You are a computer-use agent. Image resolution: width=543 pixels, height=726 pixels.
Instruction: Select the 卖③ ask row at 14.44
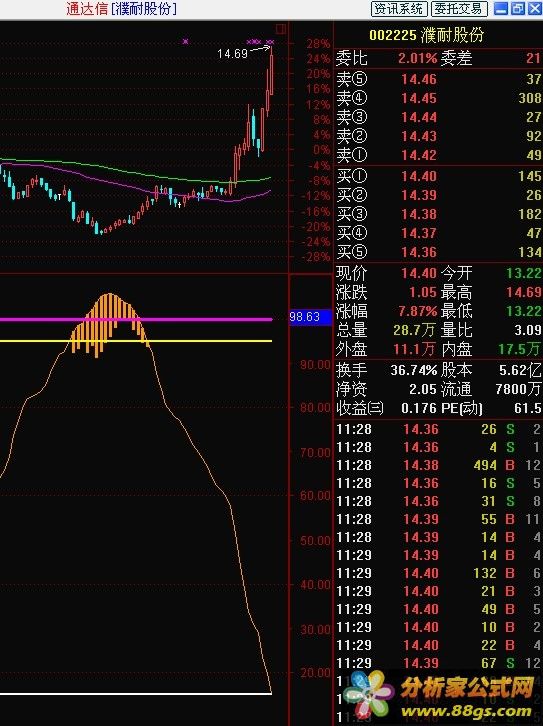[438, 117]
